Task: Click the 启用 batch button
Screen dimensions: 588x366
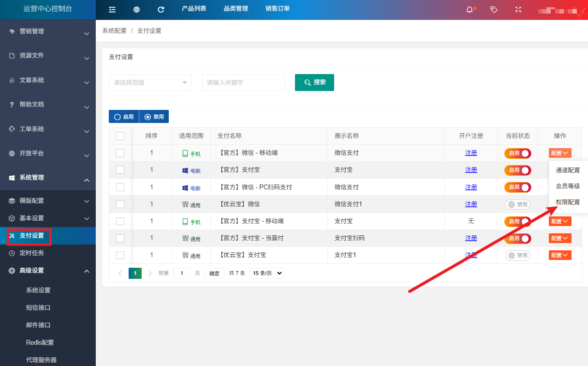Action: 124,117
